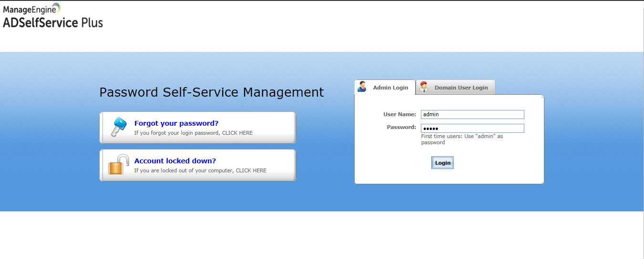Click the locked out of computer description
Image resolution: width=644 pixels, height=259 pixels.
tap(200, 170)
